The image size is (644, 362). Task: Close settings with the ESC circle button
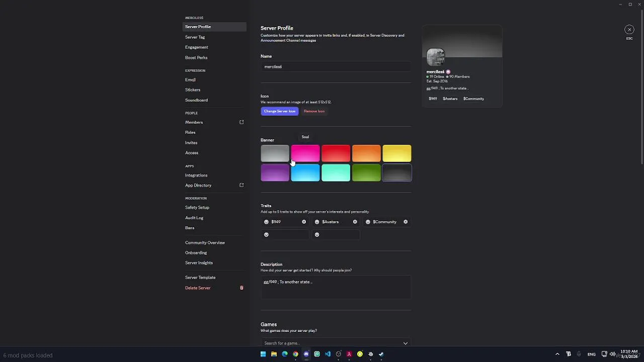pyautogui.click(x=629, y=30)
